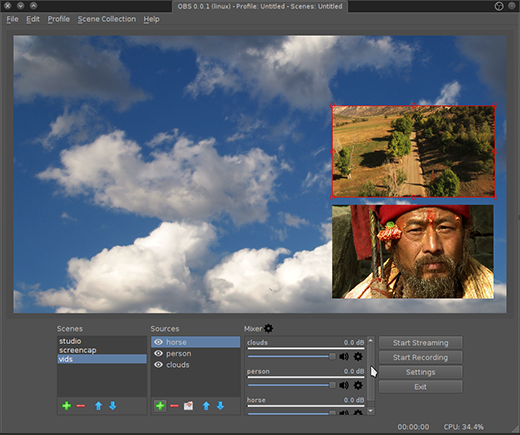Move scene up with blue arrow
The height and width of the screenshot is (435, 520).
point(98,406)
